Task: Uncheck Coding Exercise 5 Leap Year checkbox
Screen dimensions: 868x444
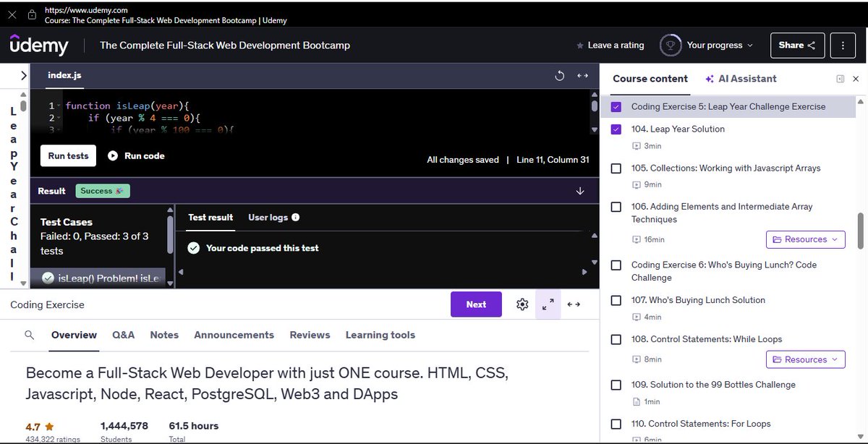Action: pyautogui.click(x=616, y=107)
